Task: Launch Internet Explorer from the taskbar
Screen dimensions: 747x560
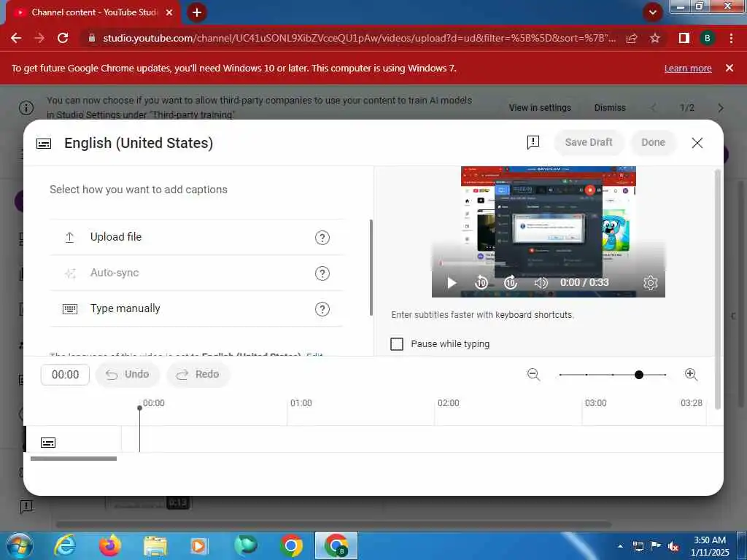Action: click(x=65, y=545)
